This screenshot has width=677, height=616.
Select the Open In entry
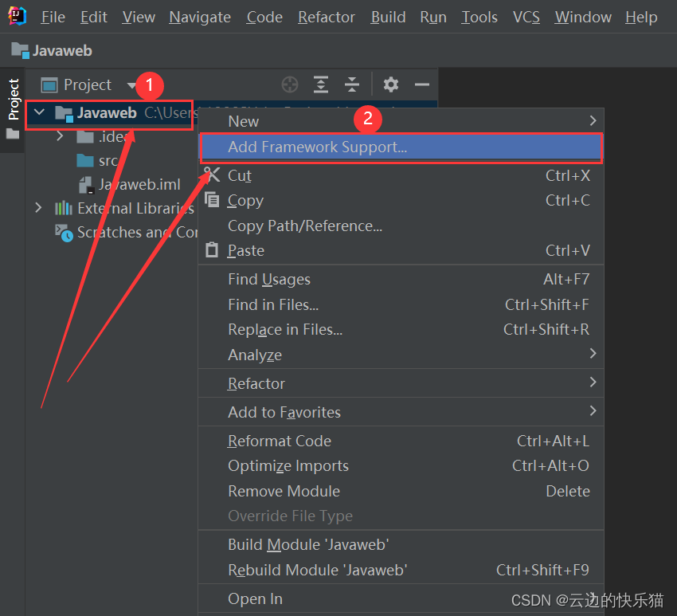[x=401, y=599]
